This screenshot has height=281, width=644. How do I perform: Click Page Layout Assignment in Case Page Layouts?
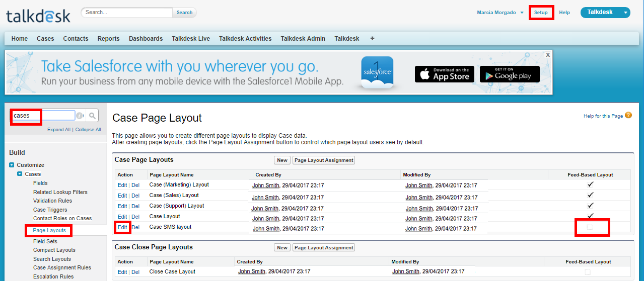click(324, 160)
